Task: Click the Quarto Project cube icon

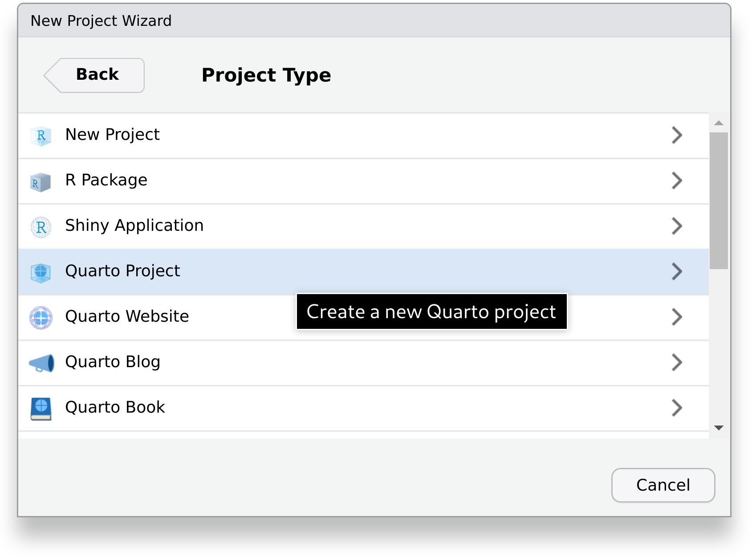Action: coord(41,272)
